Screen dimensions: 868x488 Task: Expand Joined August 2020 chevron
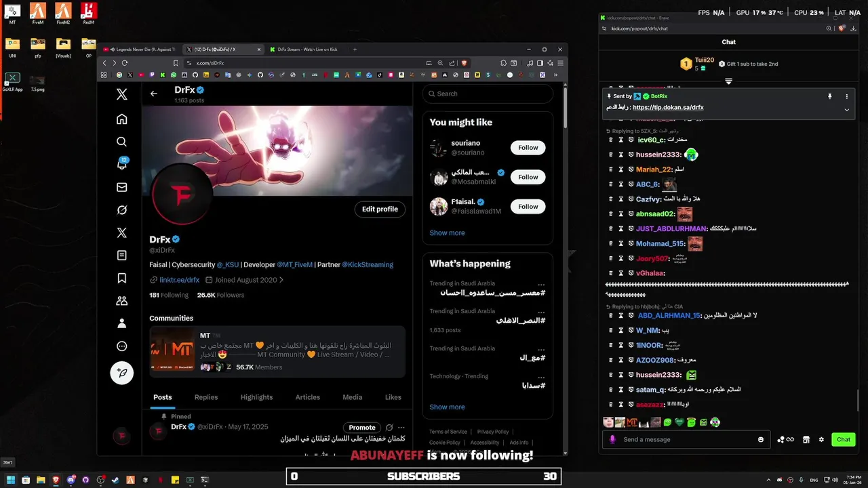pos(281,280)
